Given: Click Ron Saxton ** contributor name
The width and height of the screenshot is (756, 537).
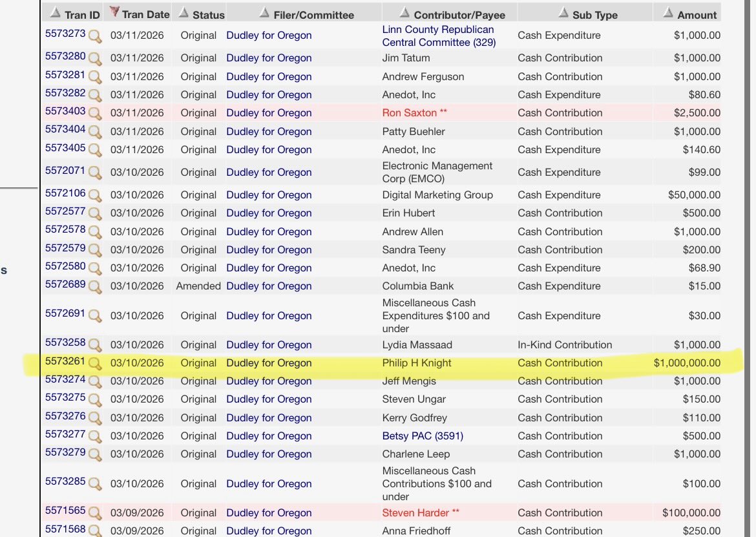Looking at the screenshot, I should [x=415, y=113].
